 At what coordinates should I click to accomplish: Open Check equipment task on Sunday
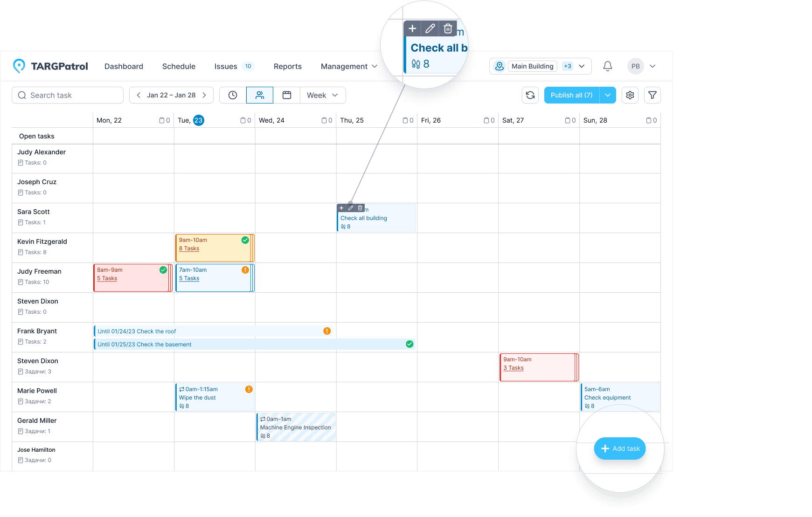click(x=620, y=397)
